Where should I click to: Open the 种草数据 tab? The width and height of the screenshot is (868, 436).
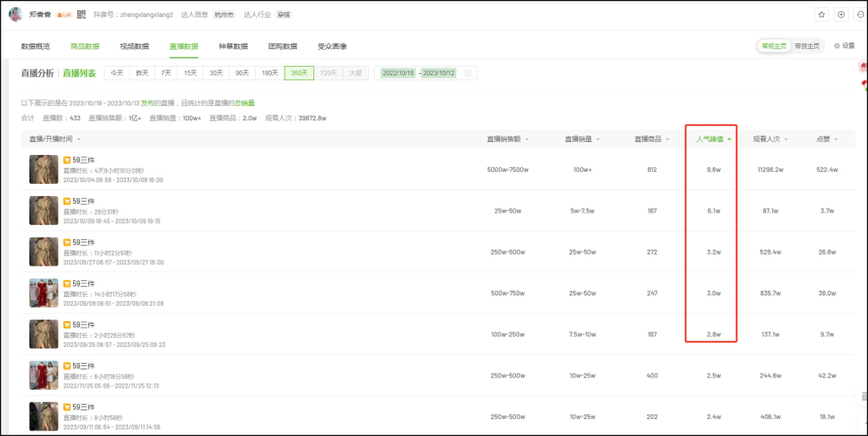click(x=233, y=47)
